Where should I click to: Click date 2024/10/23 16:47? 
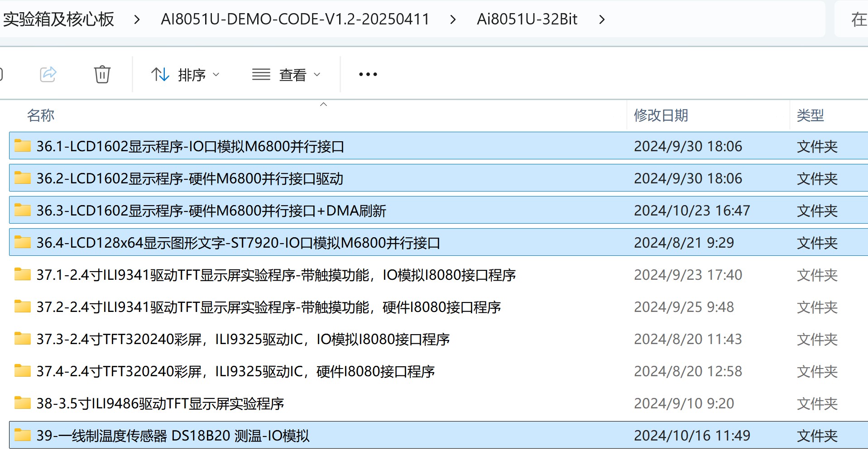tap(692, 211)
